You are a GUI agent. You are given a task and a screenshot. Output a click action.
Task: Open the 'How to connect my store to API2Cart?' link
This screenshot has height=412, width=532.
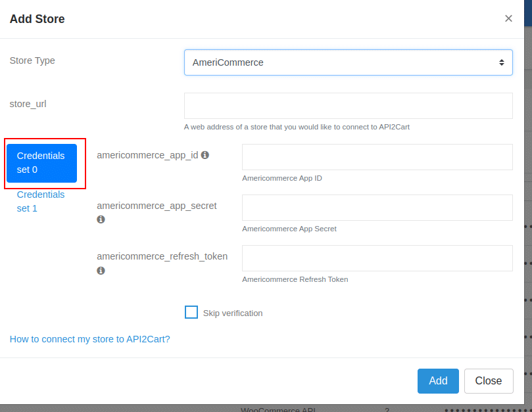pyautogui.click(x=89, y=339)
